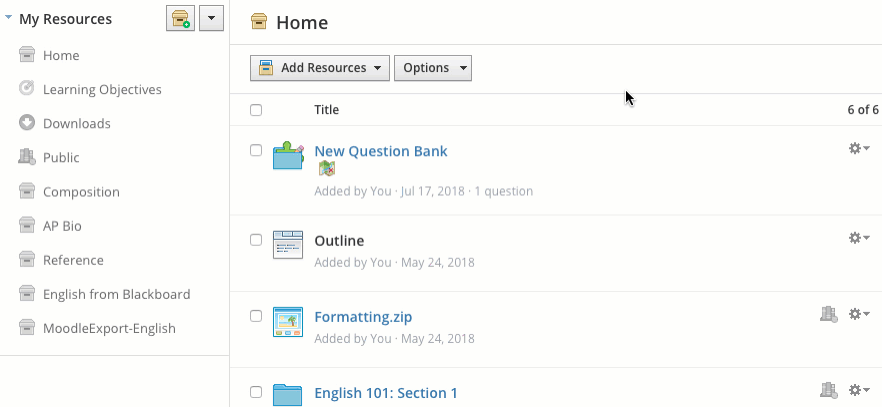
Task: Check the select-all Title checkbox
Action: (256, 110)
